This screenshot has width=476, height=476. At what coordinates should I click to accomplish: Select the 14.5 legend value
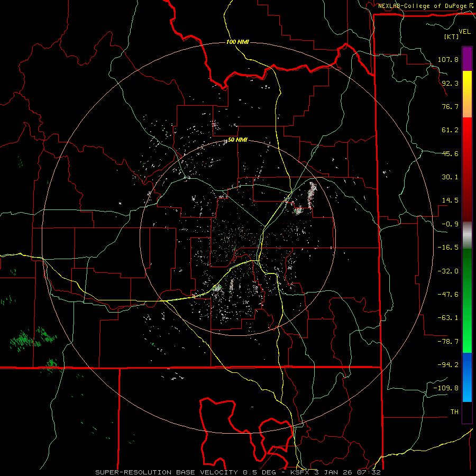[450, 200]
